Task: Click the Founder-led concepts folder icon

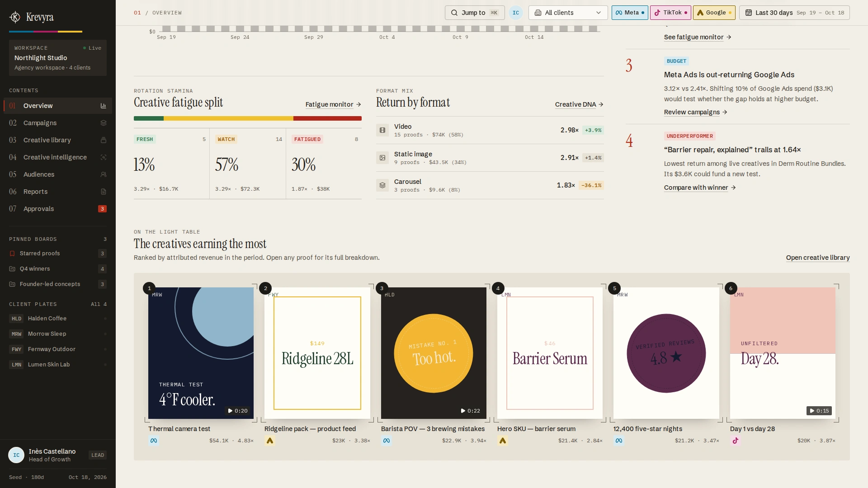Action: click(x=12, y=284)
